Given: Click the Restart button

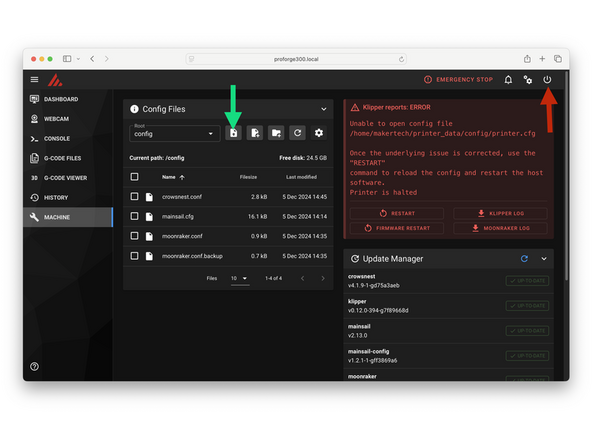Looking at the screenshot, I should tap(396, 213).
